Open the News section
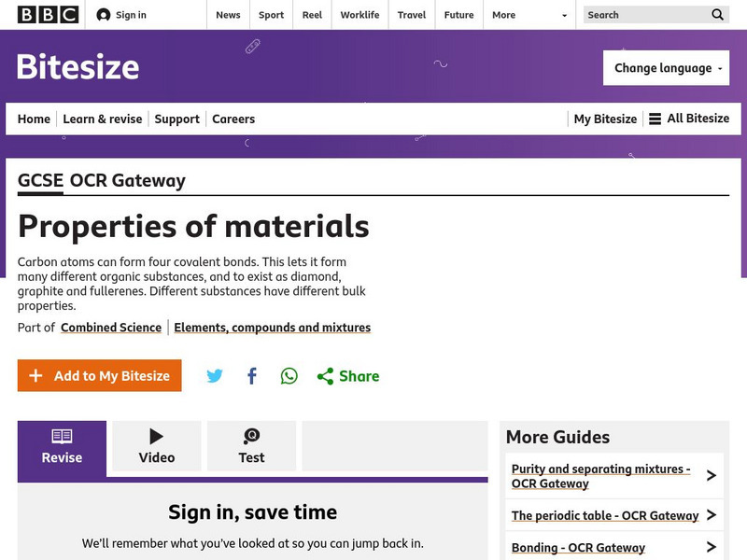Viewport: 747px width, 560px height. coord(228,15)
